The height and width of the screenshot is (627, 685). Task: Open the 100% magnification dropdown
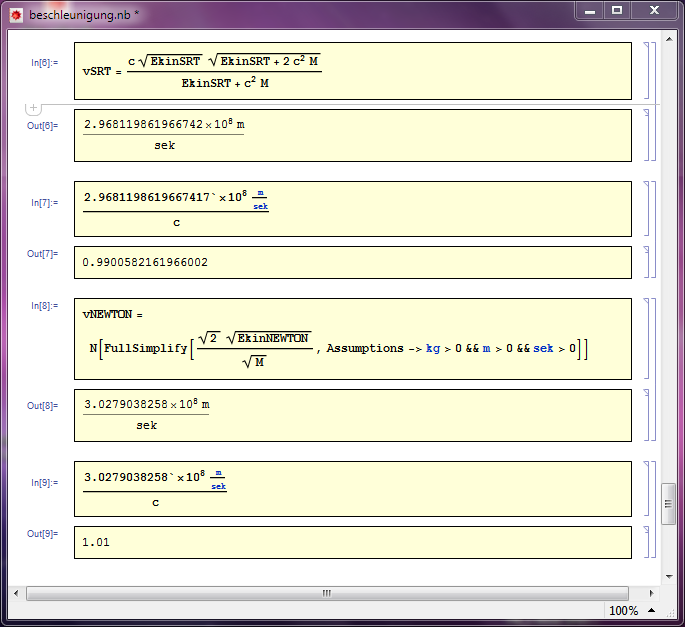coord(649,610)
